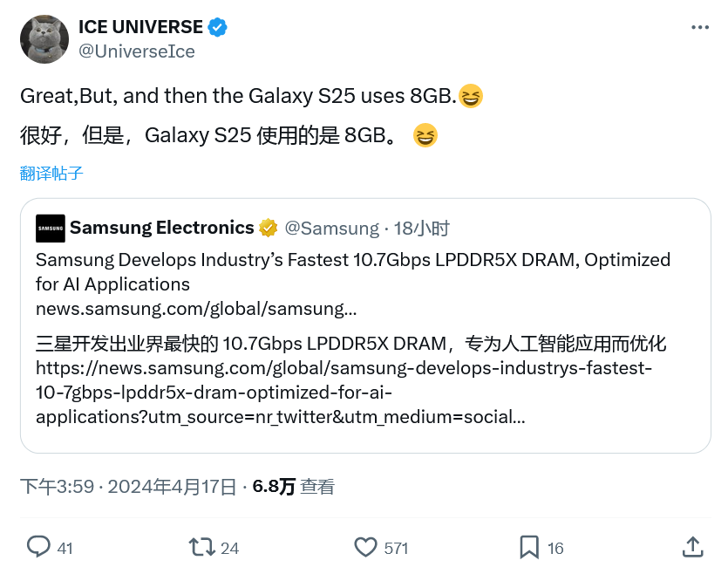This screenshot has height=574, width=728.
Task: Open Samsung Electronics account name
Action: [x=161, y=229]
